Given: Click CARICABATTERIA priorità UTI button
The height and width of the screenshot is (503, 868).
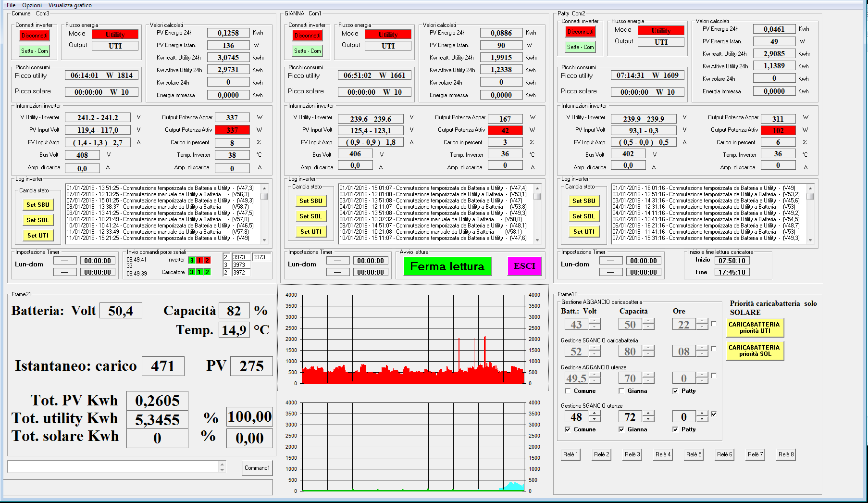Looking at the screenshot, I should [x=755, y=327].
